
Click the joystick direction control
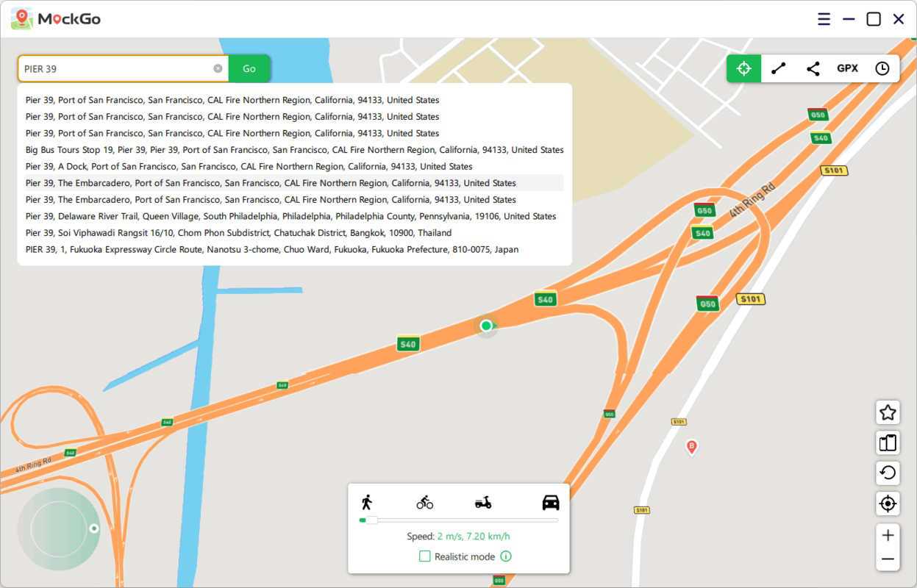(x=59, y=528)
